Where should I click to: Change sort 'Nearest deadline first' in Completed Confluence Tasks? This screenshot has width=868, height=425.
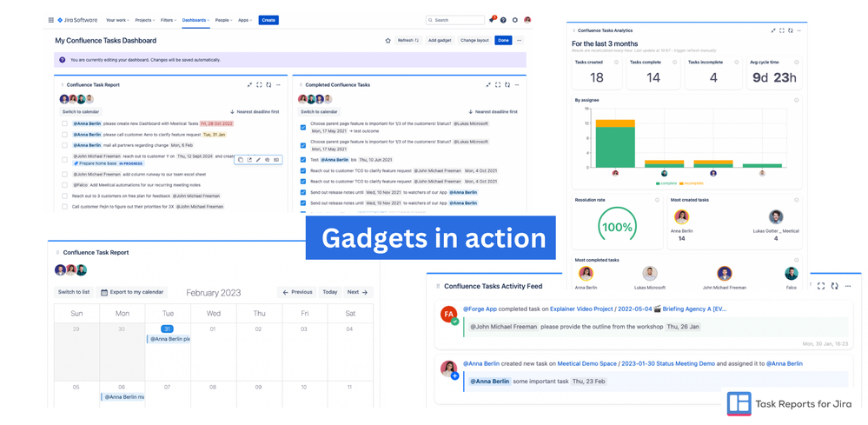tap(494, 112)
